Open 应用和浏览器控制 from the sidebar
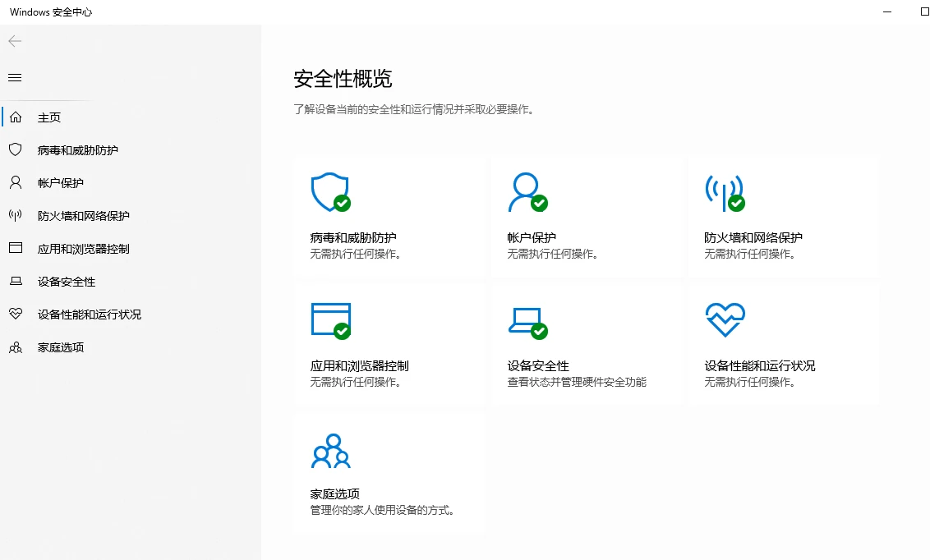Screen dimensions: 930x560 [x=84, y=249]
